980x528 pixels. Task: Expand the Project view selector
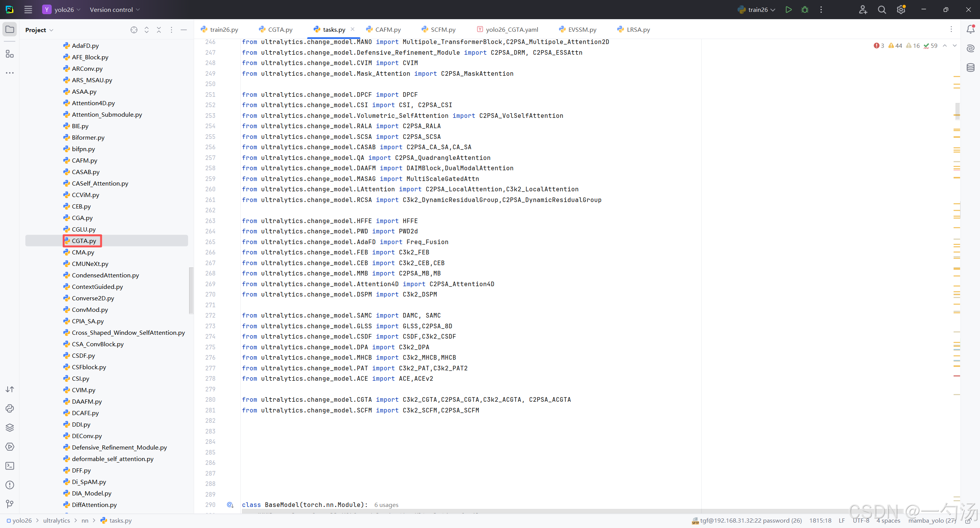[x=39, y=30]
